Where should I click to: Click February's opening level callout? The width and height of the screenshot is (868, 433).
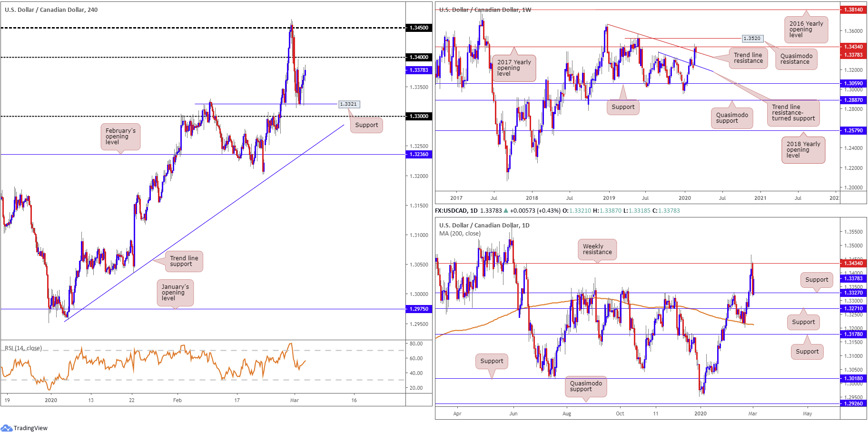[120, 137]
